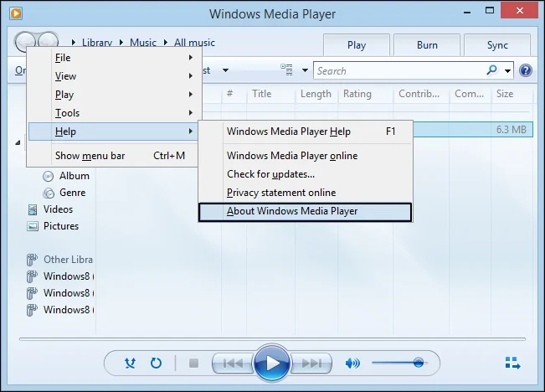The image size is (545, 392).
Task: Open Privacy statement online
Action: point(306,193)
